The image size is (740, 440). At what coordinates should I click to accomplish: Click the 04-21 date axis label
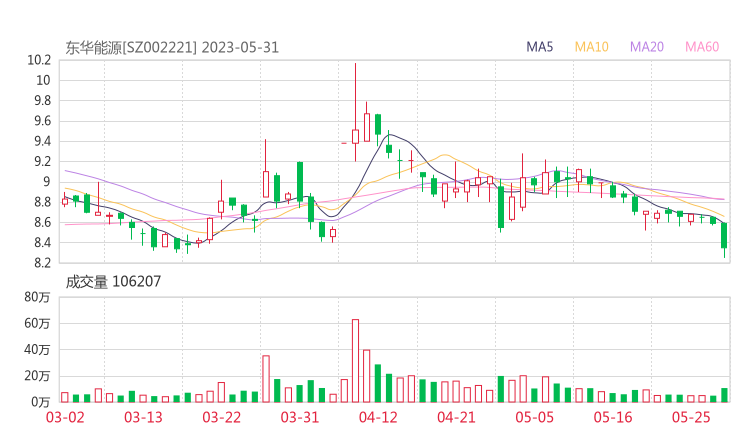tap(456, 417)
